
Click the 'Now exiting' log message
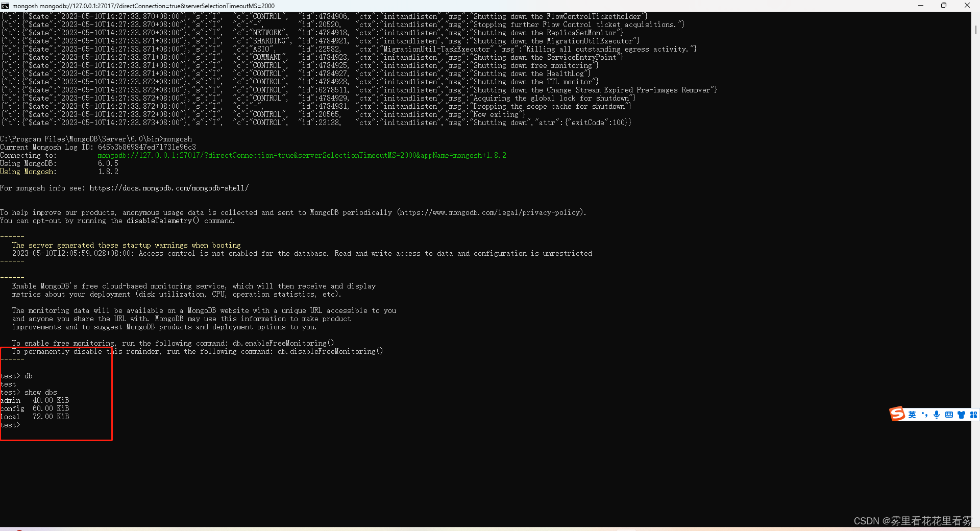[498, 114]
